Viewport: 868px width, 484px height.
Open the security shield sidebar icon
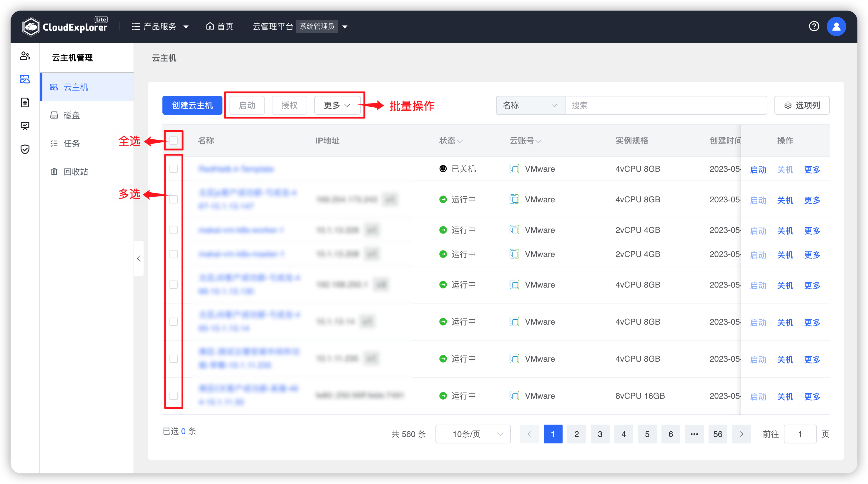coord(25,149)
